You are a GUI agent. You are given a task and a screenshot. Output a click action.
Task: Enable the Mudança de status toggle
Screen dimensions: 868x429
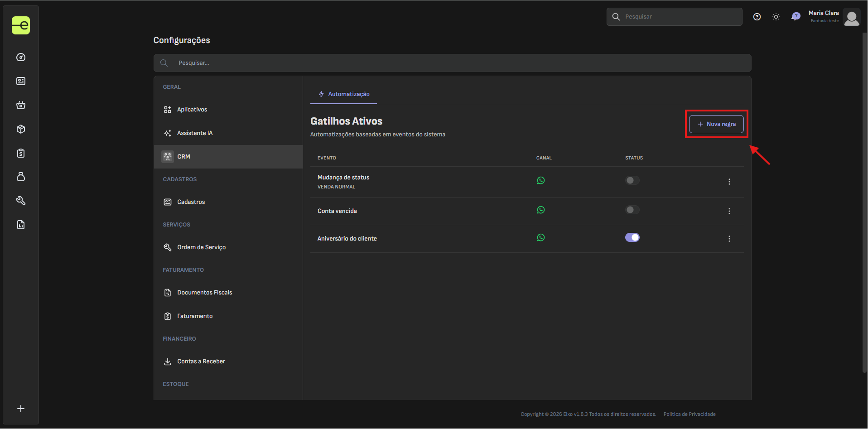tap(632, 180)
